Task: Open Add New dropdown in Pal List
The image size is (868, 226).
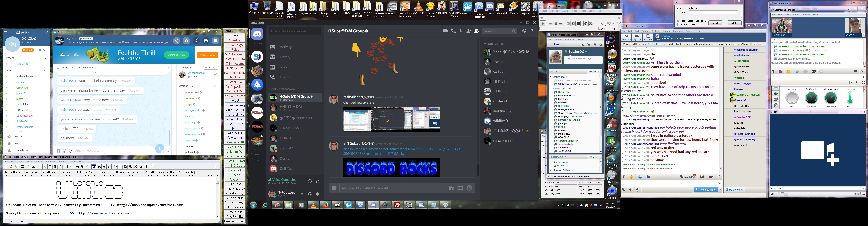Action: 593,72
